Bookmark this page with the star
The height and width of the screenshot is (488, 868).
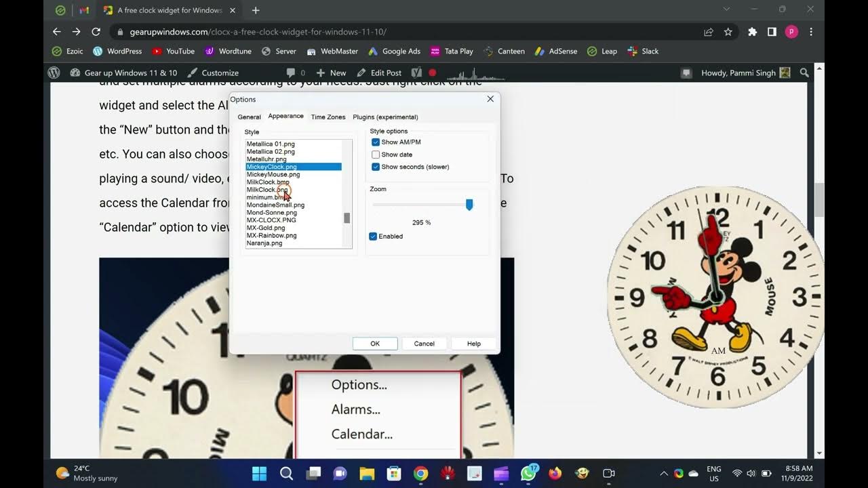(x=728, y=32)
